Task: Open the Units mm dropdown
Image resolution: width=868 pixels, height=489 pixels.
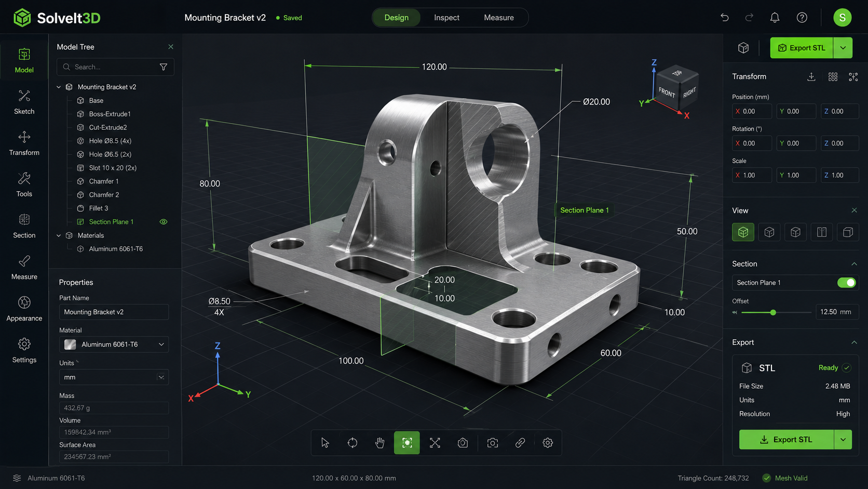Action: [114, 377]
